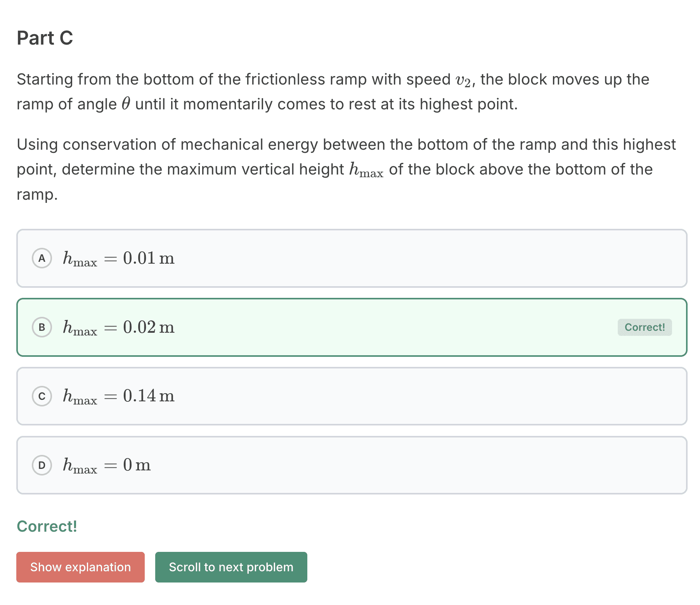Click the circled letter B icon
This screenshot has width=700, height=605.
pos(42,327)
